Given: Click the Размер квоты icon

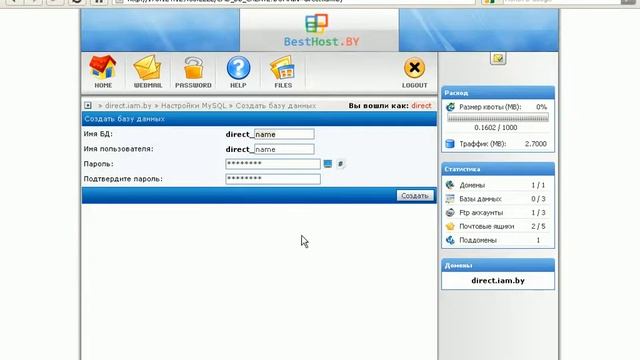Looking at the screenshot, I should [450, 107].
